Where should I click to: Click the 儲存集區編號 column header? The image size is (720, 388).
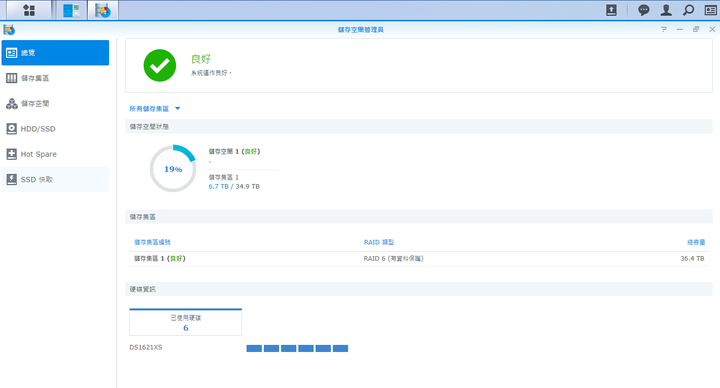point(152,242)
